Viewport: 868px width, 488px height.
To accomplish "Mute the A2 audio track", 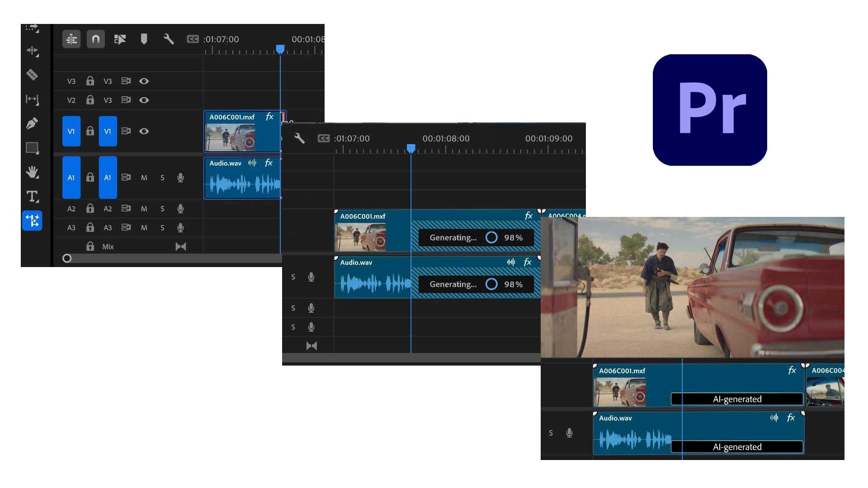I will [144, 208].
